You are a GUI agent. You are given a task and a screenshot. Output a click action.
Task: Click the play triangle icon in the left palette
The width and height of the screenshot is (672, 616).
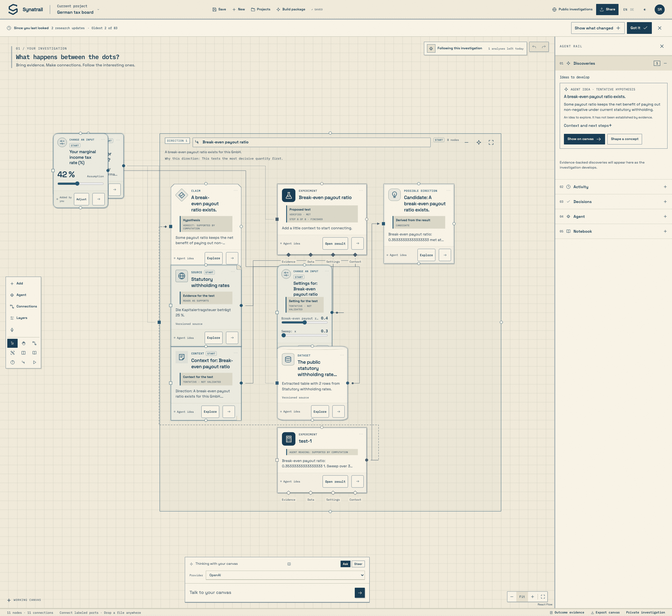coord(34,362)
